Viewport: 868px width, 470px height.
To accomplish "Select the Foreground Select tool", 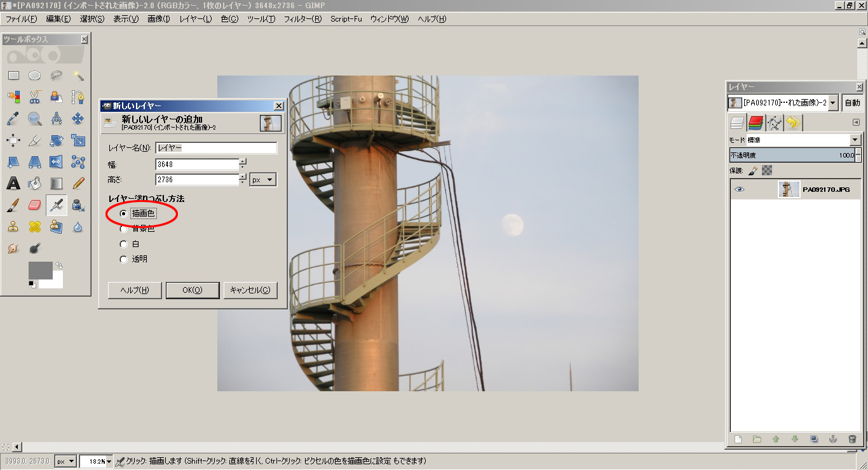I will click(x=57, y=97).
